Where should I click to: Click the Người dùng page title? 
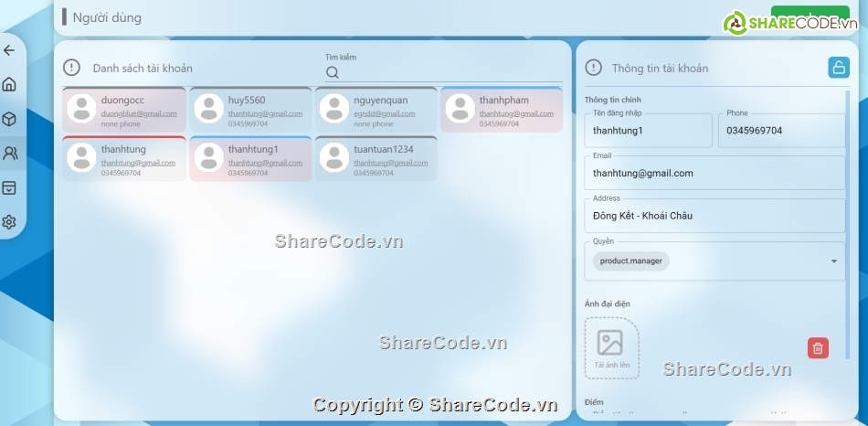click(108, 17)
